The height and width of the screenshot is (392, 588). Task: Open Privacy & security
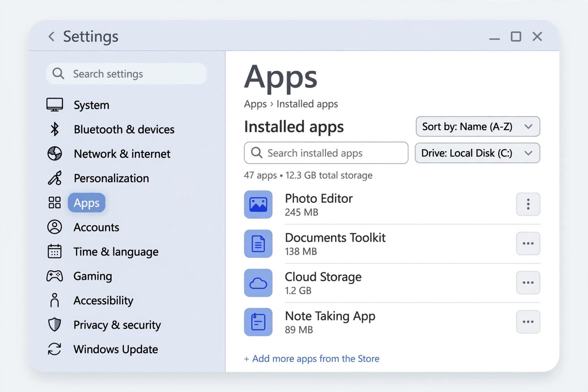[117, 325]
